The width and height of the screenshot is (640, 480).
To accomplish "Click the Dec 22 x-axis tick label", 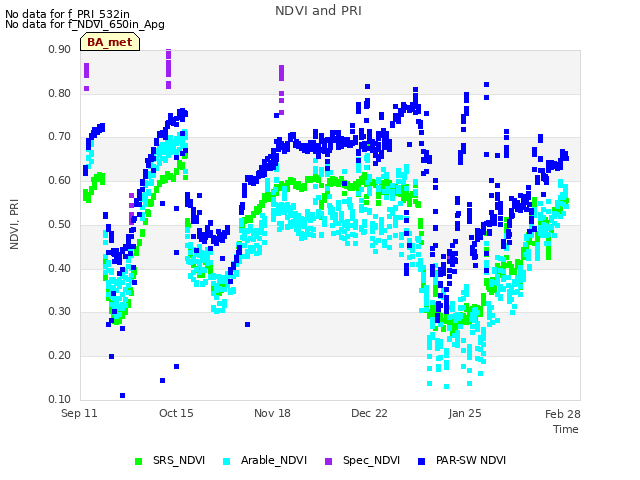I will (x=369, y=413).
